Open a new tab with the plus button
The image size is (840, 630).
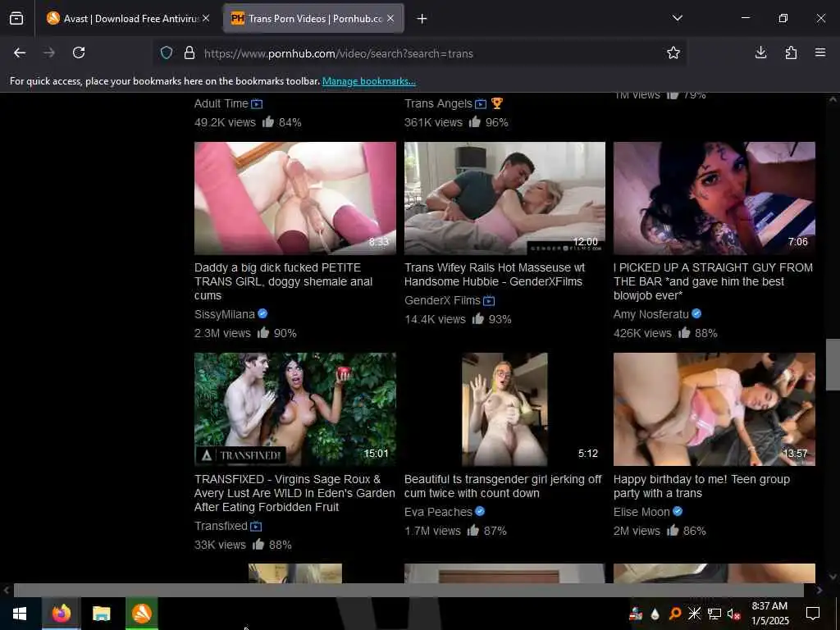pos(422,19)
